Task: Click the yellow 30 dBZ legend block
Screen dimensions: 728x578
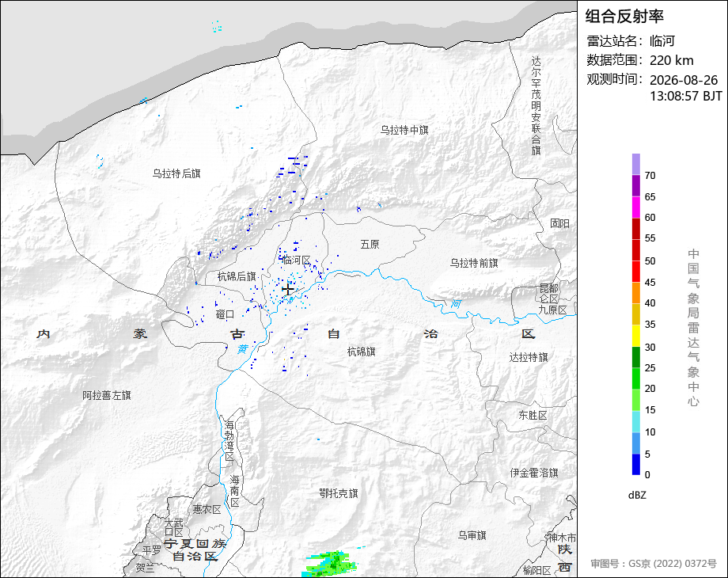Action: tap(635, 336)
